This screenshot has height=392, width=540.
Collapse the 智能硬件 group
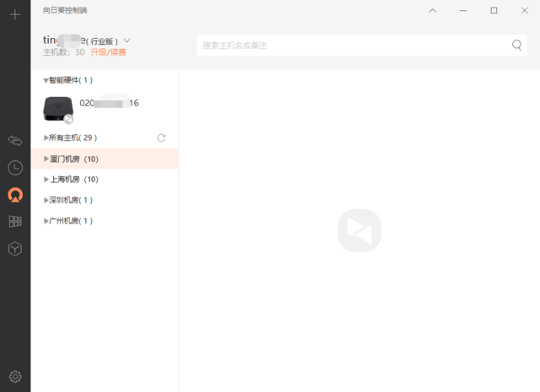(46, 81)
